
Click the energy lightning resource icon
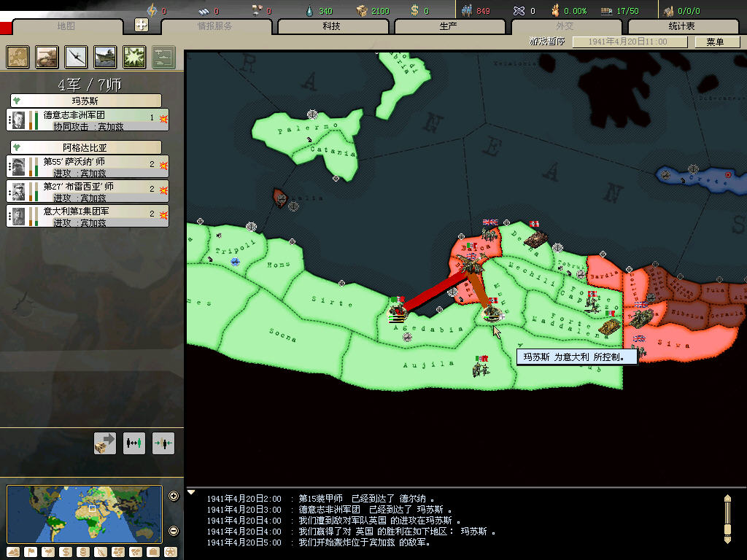pos(152,10)
